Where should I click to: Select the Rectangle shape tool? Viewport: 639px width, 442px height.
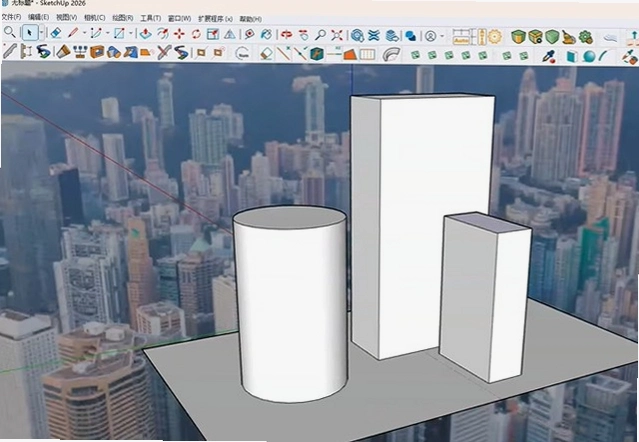[x=119, y=33]
